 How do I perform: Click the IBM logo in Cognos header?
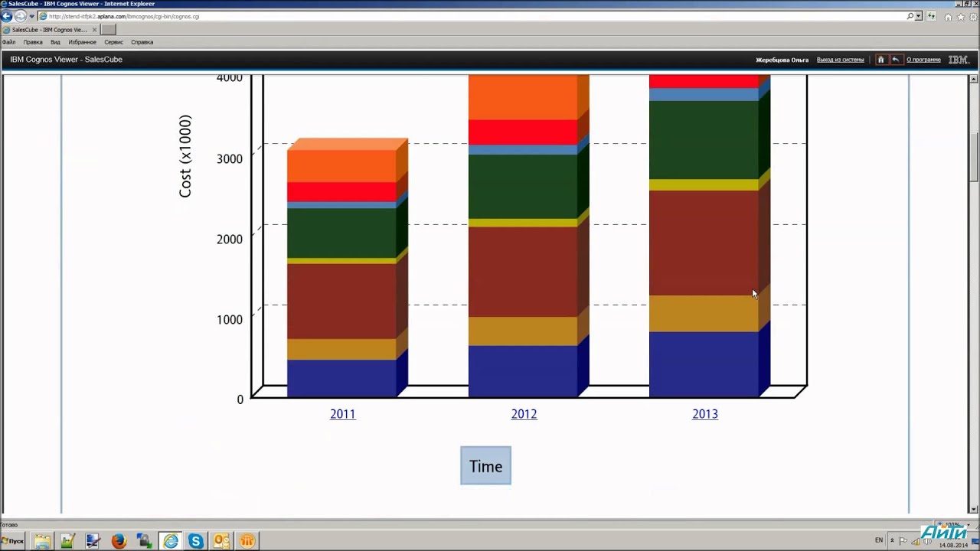coord(958,60)
